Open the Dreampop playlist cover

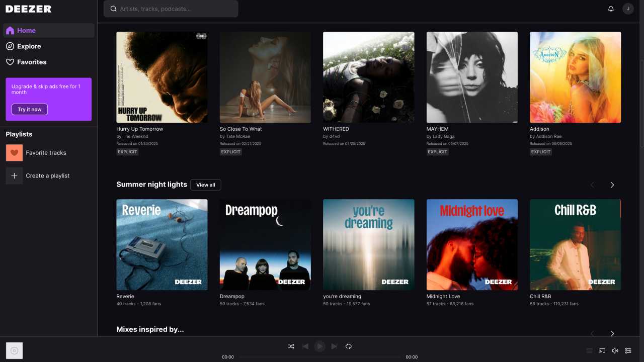(x=265, y=245)
